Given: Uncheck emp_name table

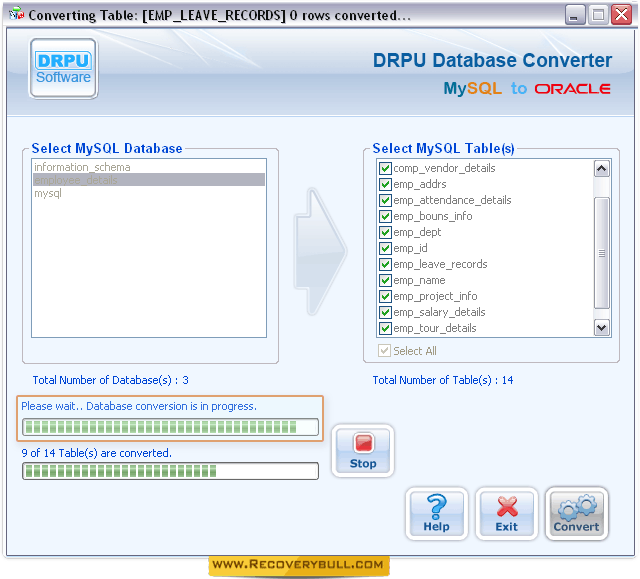Looking at the screenshot, I should point(385,280).
